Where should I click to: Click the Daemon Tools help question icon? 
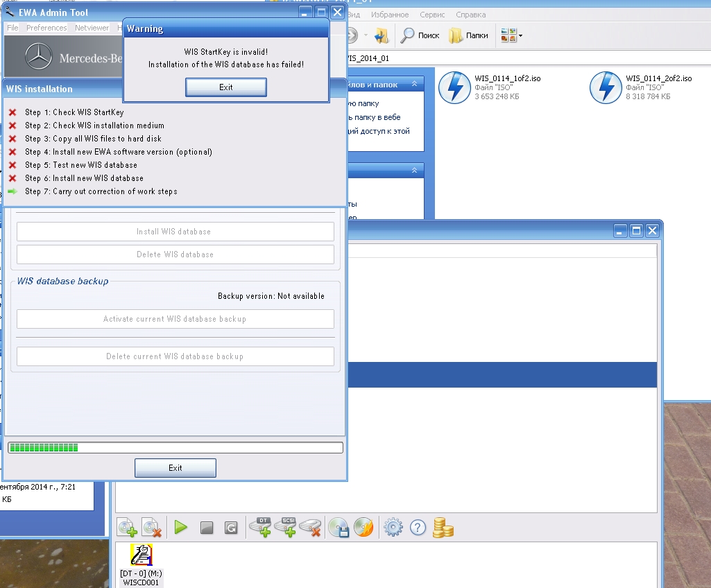click(418, 527)
